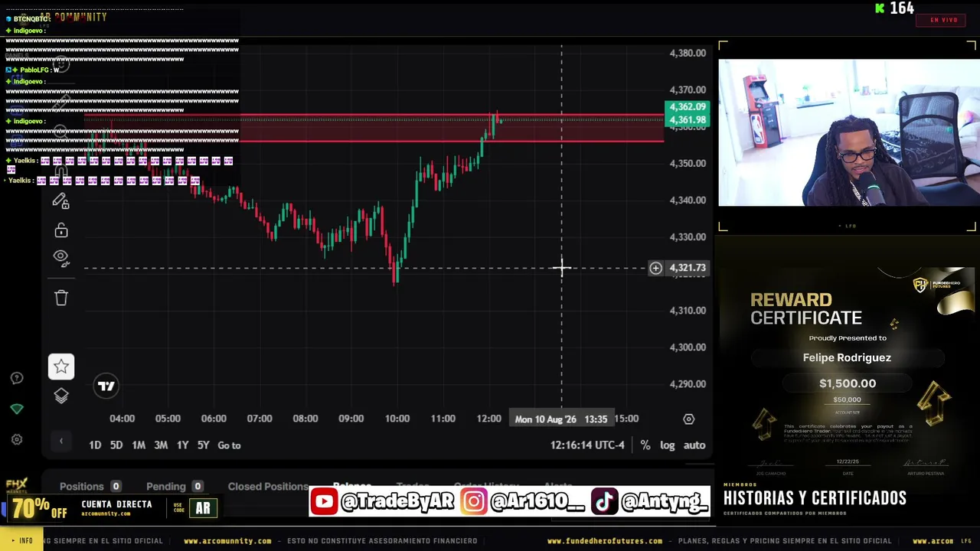Click the $1,500.00 reward amount
This screenshot has height=551, width=980.
(848, 383)
